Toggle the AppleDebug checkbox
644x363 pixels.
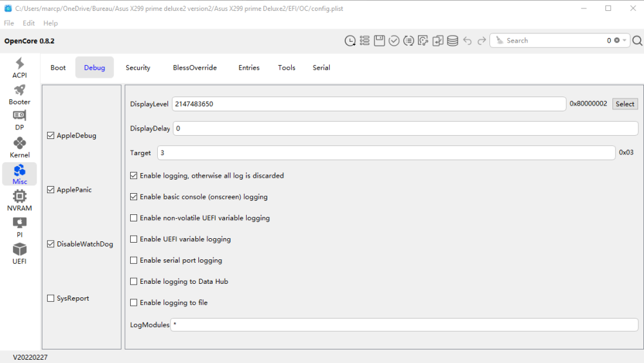pyautogui.click(x=50, y=136)
